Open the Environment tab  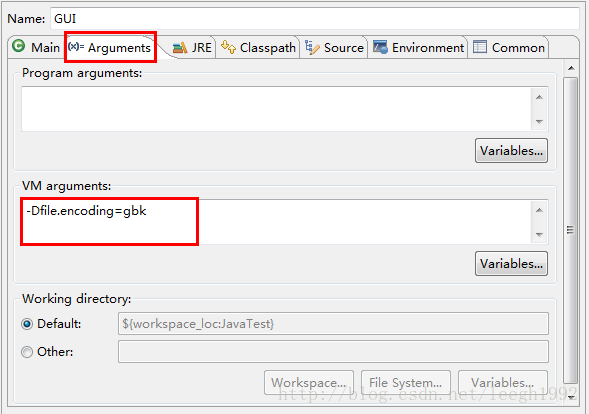(x=418, y=48)
